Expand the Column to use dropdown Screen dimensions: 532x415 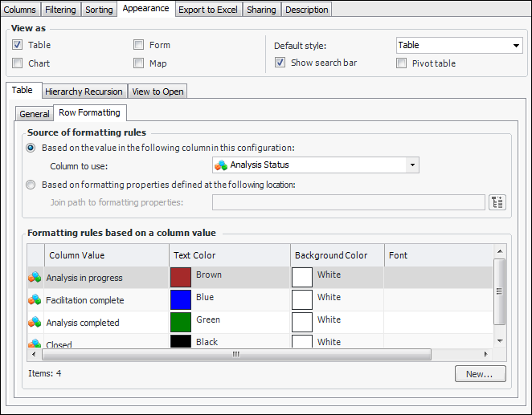coord(412,165)
